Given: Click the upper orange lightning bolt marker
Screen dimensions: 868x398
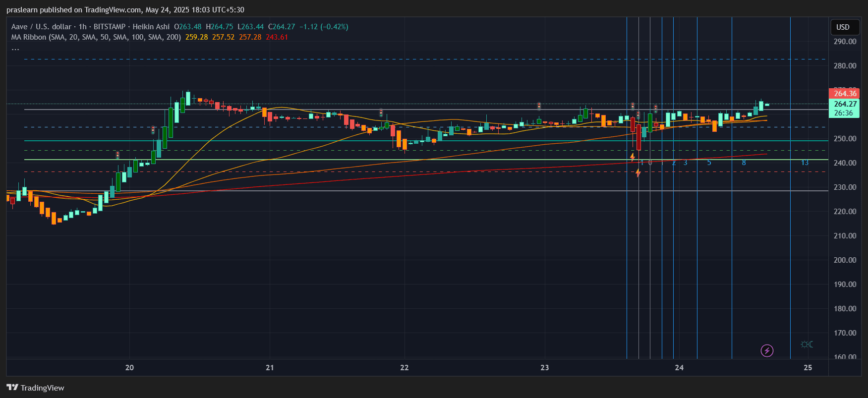Looking at the screenshot, I should pyautogui.click(x=633, y=157).
